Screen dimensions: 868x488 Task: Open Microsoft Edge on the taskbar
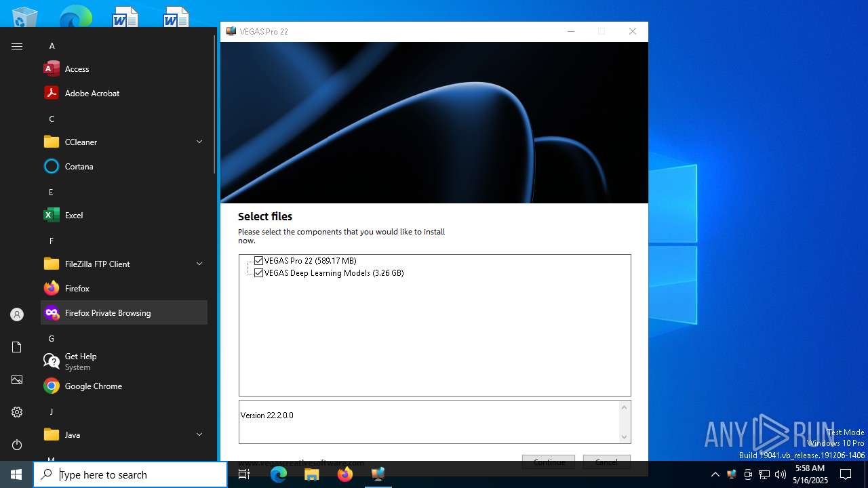pos(279,474)
